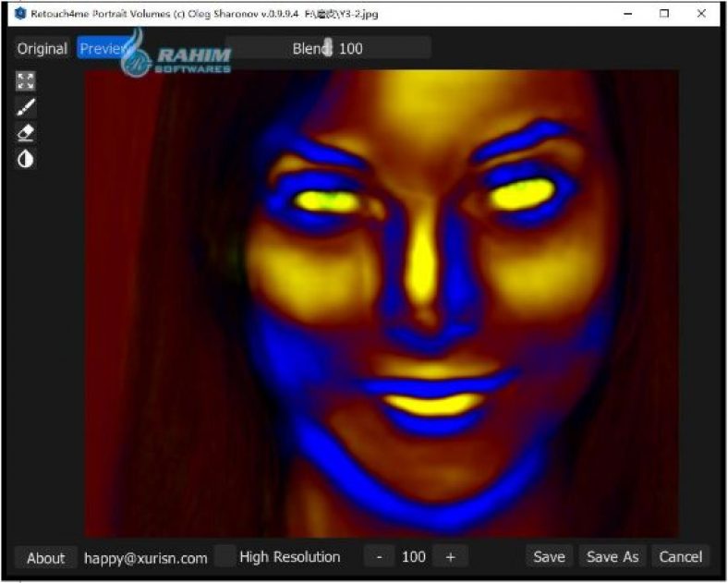This screenshot has height=583, width=728.
Task: Click the portrait heatmap preview image
Action: tap(382, 303)
